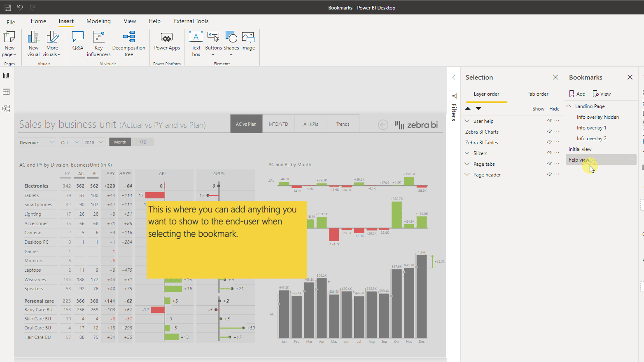Image resolution: width=644 pixels, height=362 pixels.
Task: Insert a Power Apps visual
Action: tap(167, 41)
